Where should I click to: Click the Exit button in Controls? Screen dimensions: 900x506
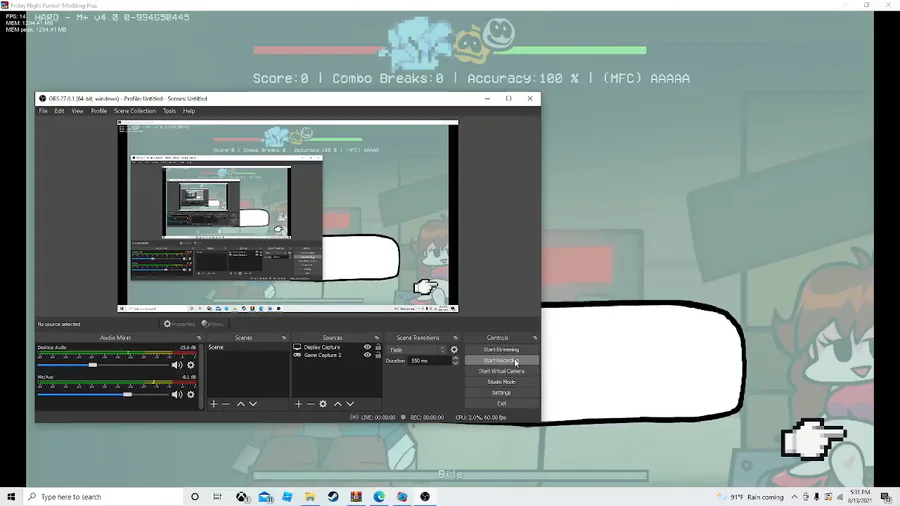click(501, 404)
